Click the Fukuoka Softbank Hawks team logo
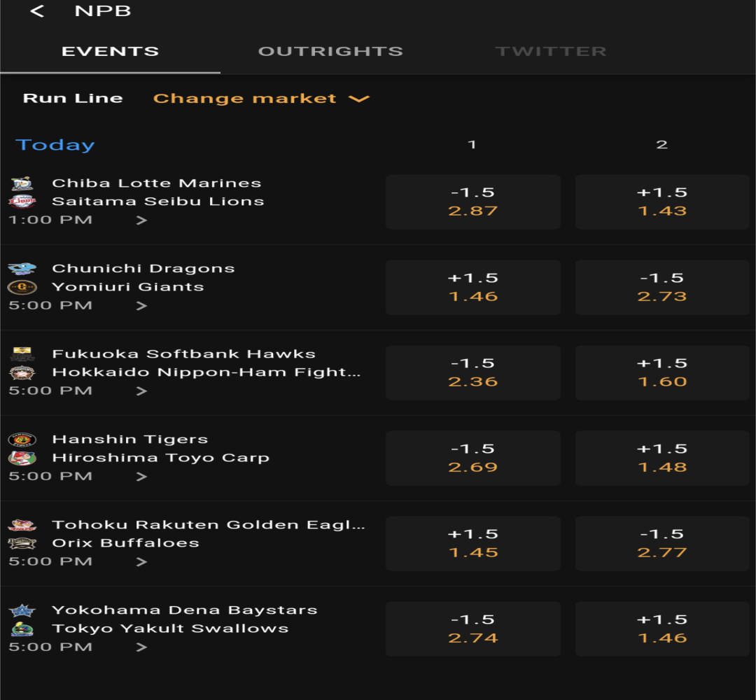 tap(22, 354)
